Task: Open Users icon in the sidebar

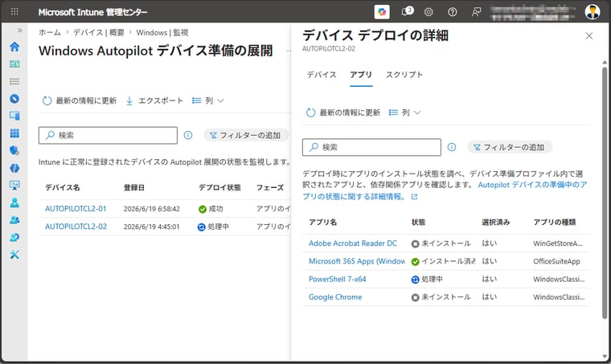Action: tap(14, 202)
